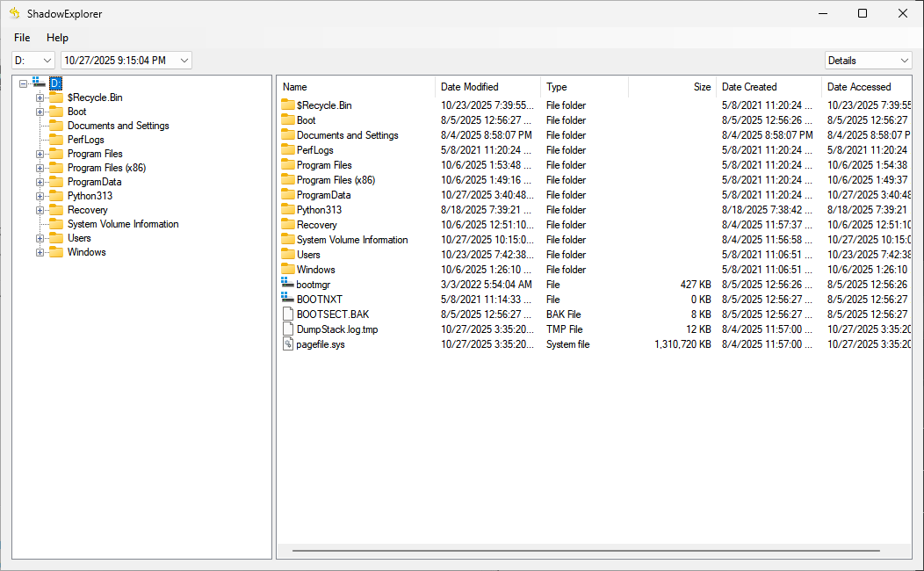The height and width of the screenshot is (571, 924).
Task: Click the Python313 folder icon in file list
Action: tap(288, 210)
